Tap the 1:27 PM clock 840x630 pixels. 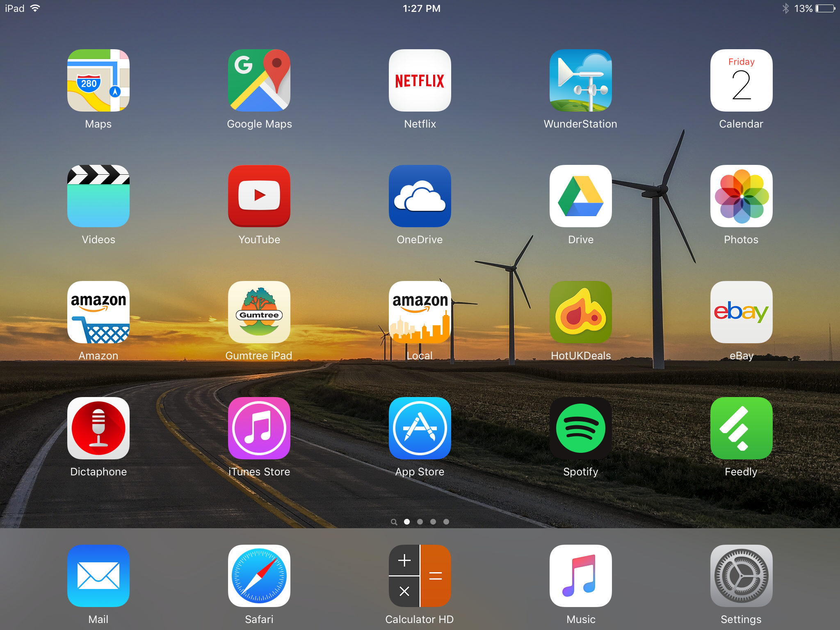click(421, 9)
